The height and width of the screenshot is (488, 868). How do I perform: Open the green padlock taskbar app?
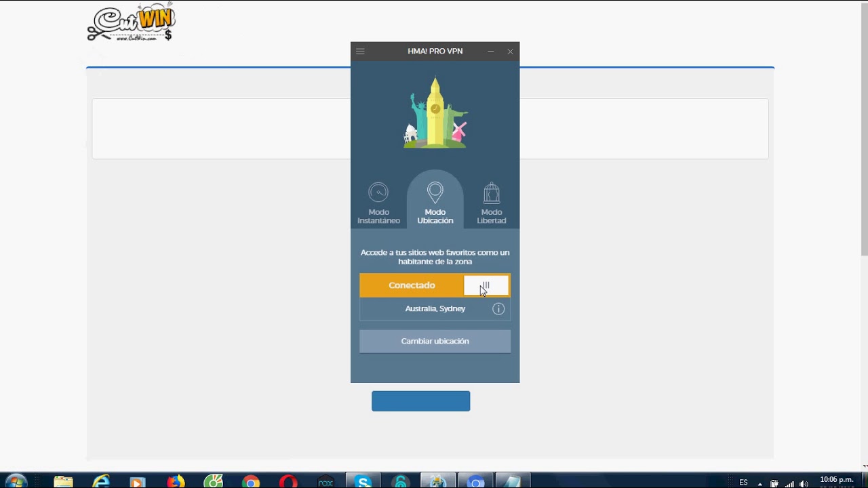coord(401,482)
